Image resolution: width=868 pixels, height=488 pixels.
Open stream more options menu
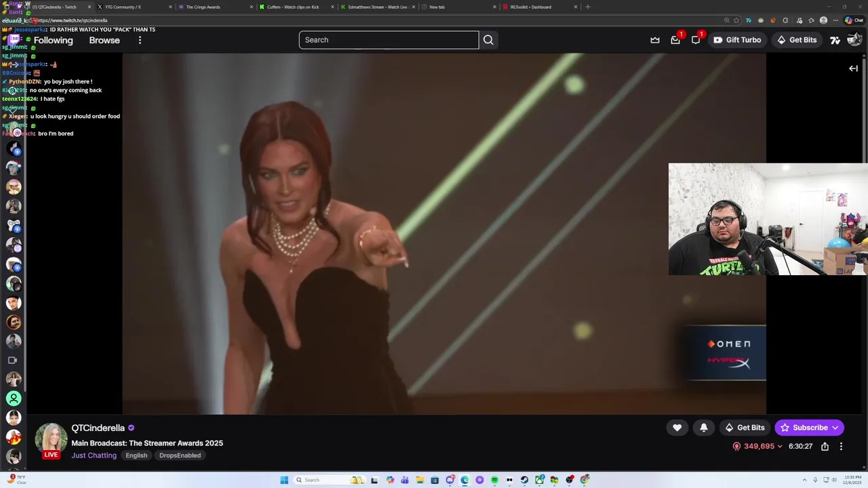841,447
